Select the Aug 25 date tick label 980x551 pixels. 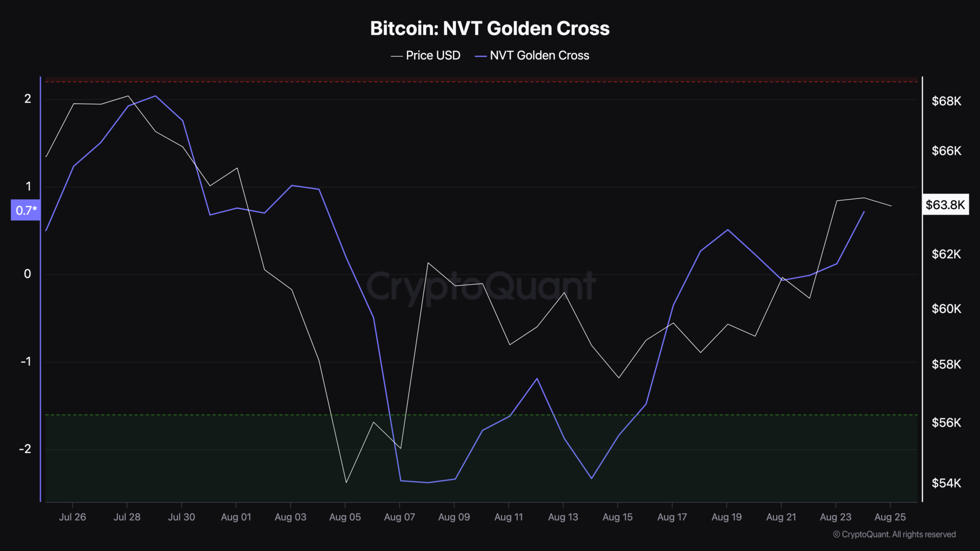tap(890, 517)
